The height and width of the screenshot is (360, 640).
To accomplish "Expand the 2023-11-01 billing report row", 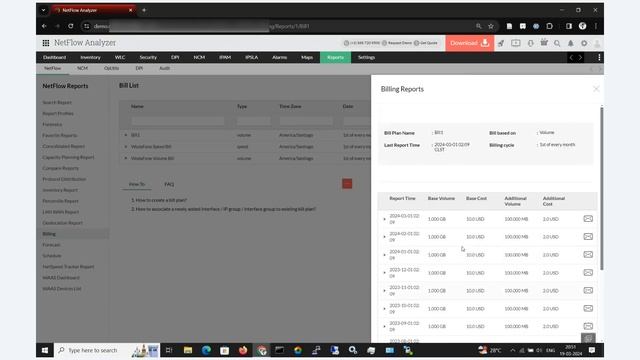I will pyautogui.click(x=384, y=291).
